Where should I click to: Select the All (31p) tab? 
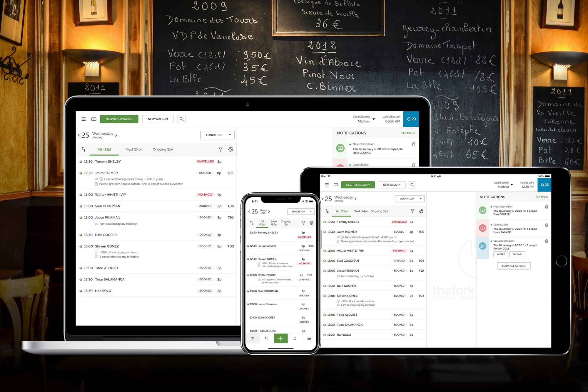[x=104, y=149]
